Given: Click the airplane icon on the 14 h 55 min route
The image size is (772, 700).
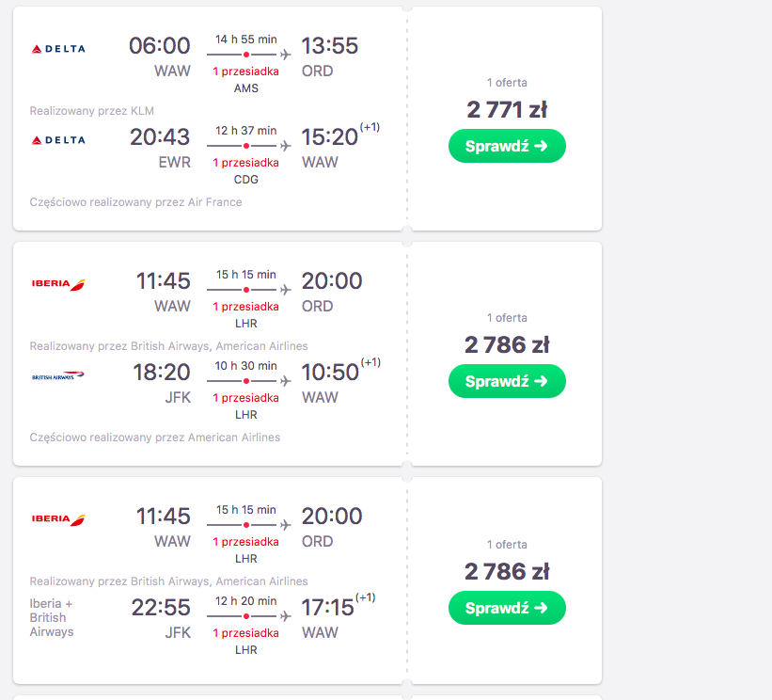Looking at the screenshot, I should 286,55.
